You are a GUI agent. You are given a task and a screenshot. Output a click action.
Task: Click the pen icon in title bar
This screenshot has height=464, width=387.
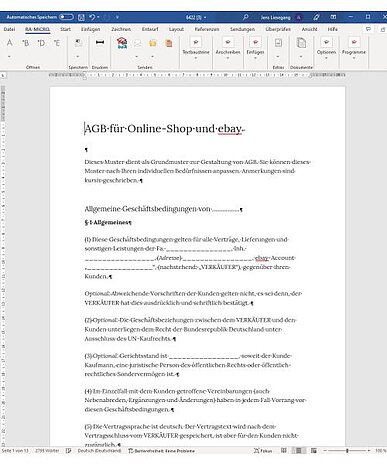pos(316,17)
